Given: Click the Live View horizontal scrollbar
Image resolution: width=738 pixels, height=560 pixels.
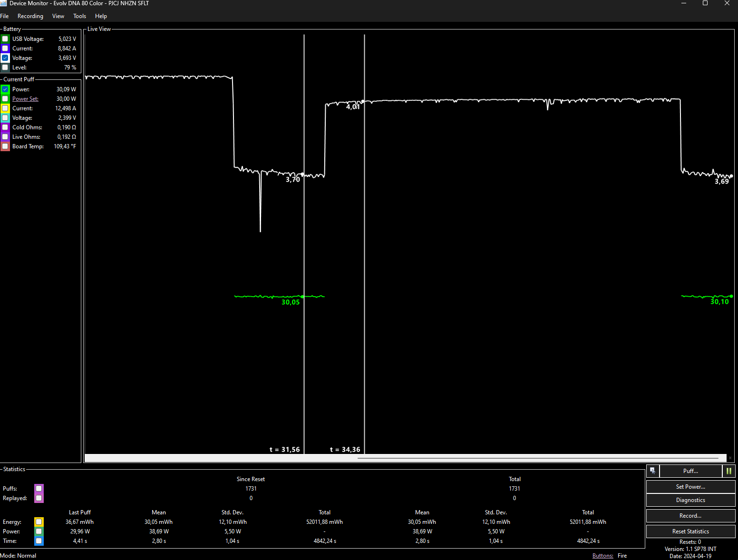Looking at the screenshot, I should (x=537, y=458).
